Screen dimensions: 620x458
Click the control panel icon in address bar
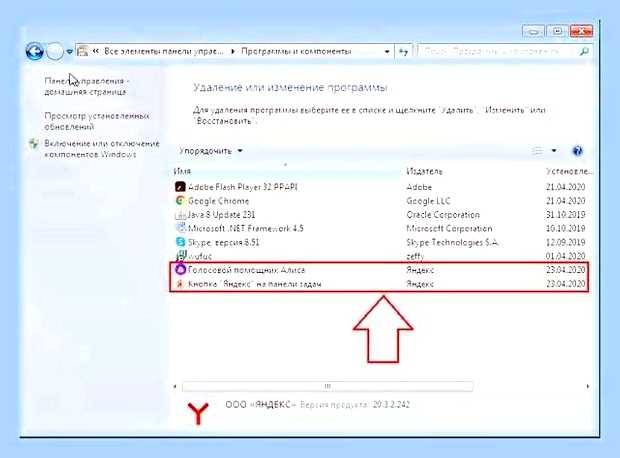point(83,51)
